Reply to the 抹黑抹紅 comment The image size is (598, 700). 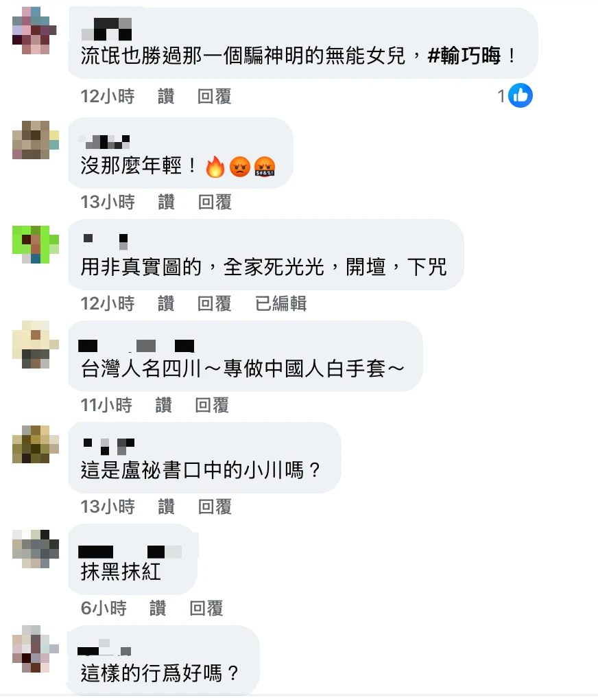pyautogui.click(x=206, y=608)
